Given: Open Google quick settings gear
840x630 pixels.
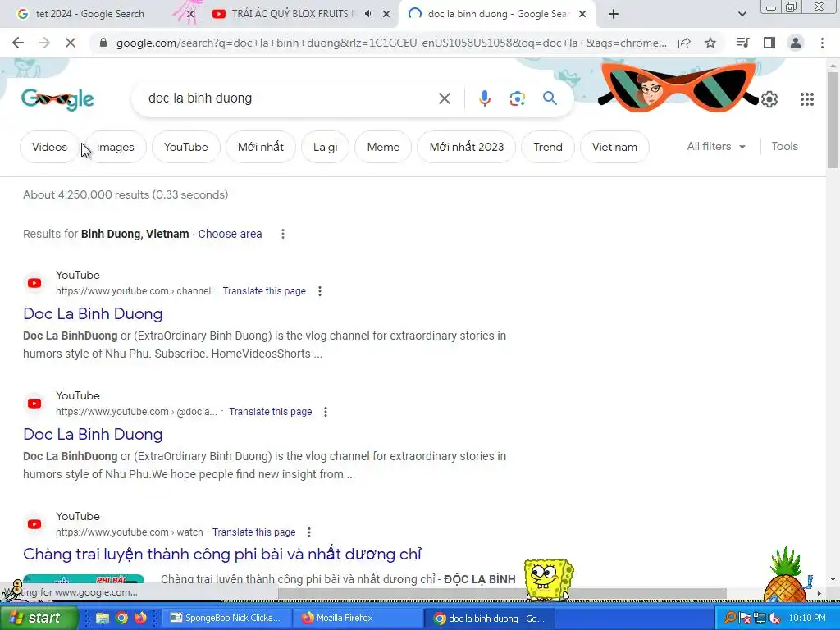Looking at the screenshot, I should 769,99.
